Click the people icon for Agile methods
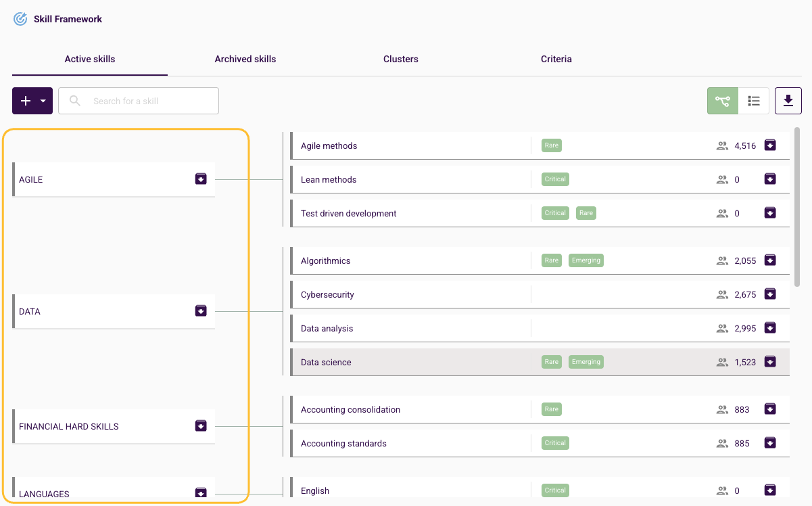 click(x=722, y=145)
